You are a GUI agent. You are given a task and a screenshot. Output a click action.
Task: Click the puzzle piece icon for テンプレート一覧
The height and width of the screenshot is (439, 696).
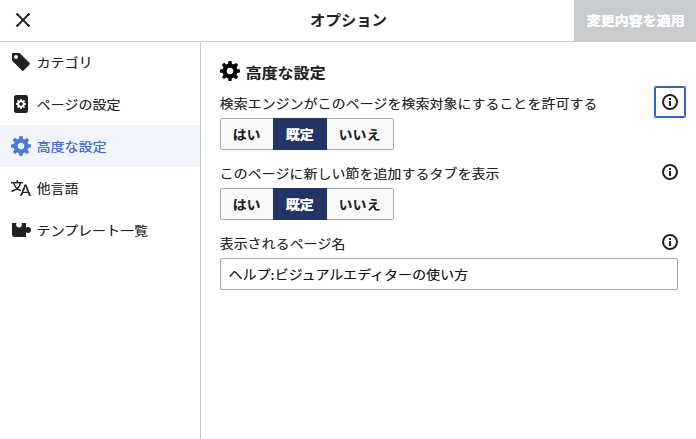point(20,230)
